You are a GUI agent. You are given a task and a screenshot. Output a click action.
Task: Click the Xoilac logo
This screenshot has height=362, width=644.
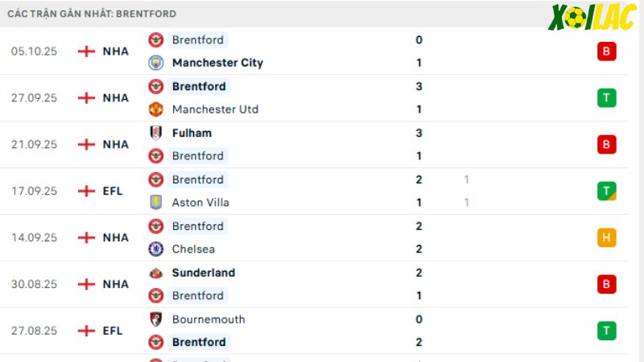coord(592,17)
